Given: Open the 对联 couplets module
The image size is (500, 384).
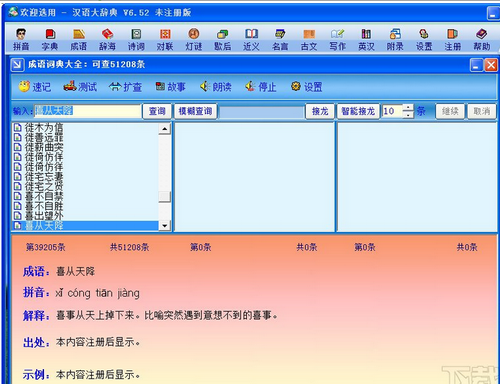Looking at the screenshot, I should pyautogui.click(x=165, y=40).
